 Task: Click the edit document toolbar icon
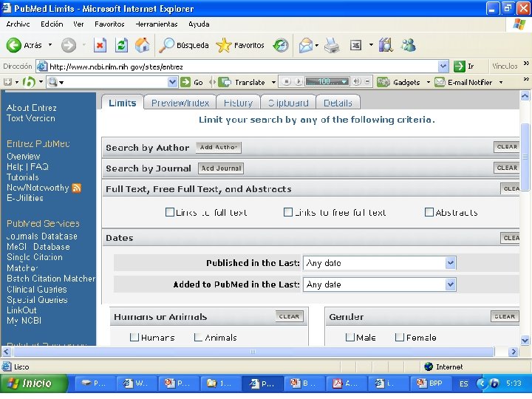(355, 45)
